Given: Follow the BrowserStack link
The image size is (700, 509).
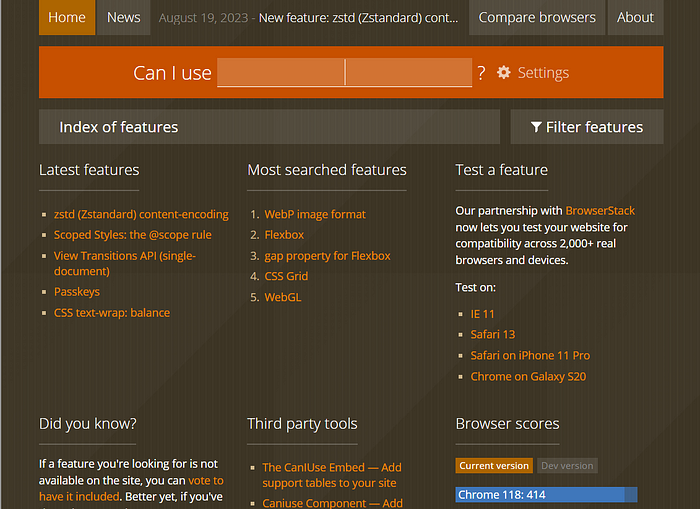Looking at the screenshot, I should tap(600, 211).
